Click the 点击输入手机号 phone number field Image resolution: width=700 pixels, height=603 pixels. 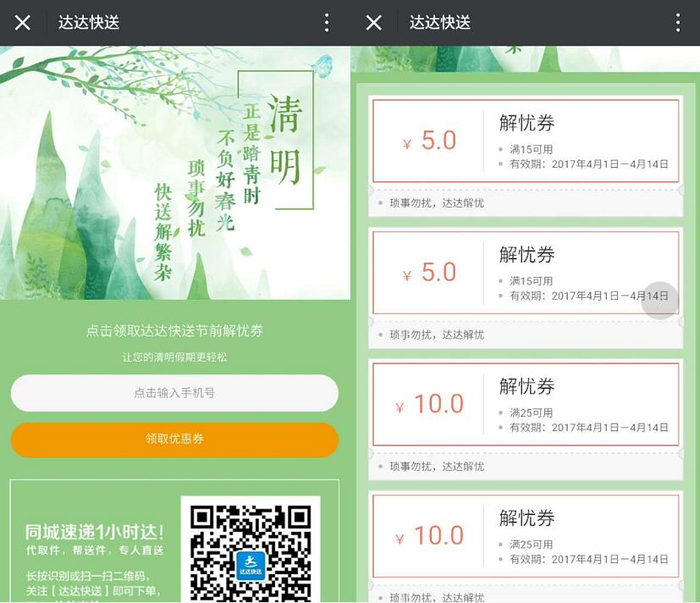(x=174, y=393)
